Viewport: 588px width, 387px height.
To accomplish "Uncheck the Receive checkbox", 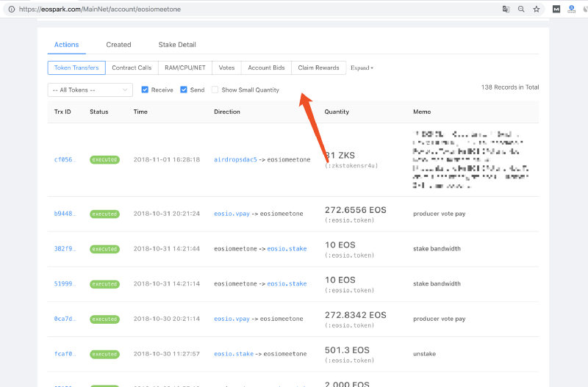I will pyautogui.click(x=145, y=90).
